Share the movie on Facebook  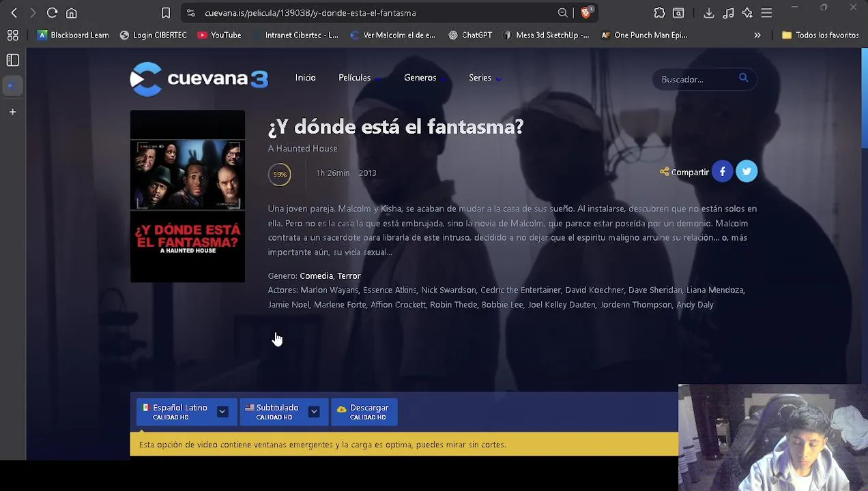point(723,172)
